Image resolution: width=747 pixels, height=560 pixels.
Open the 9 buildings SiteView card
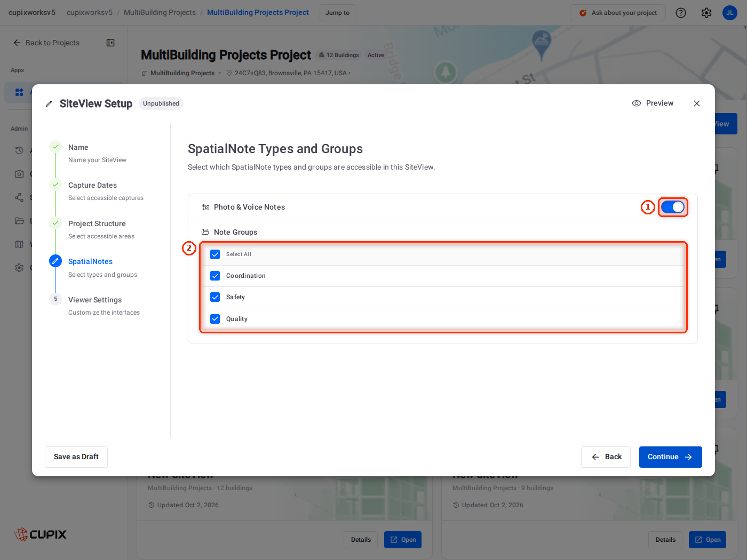point(708,540)
